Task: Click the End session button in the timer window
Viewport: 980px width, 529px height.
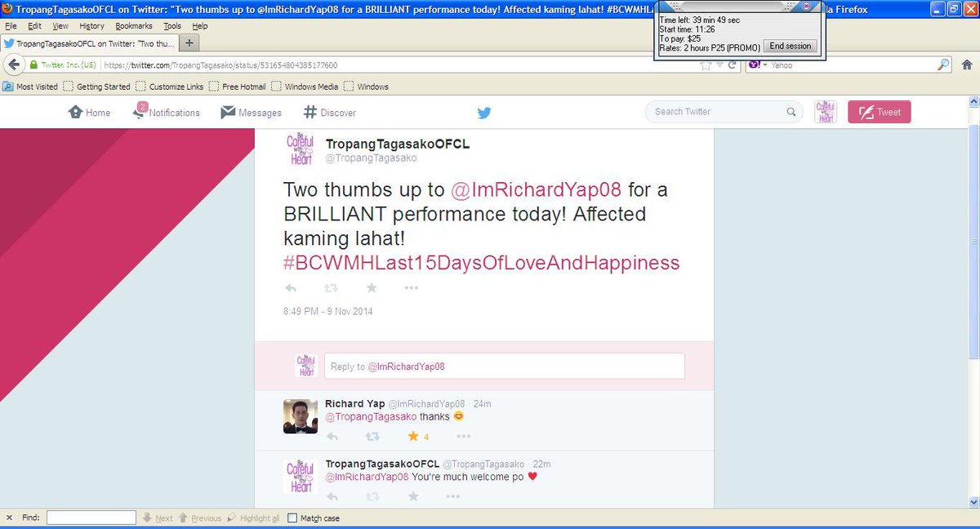Action: [790, 47]
